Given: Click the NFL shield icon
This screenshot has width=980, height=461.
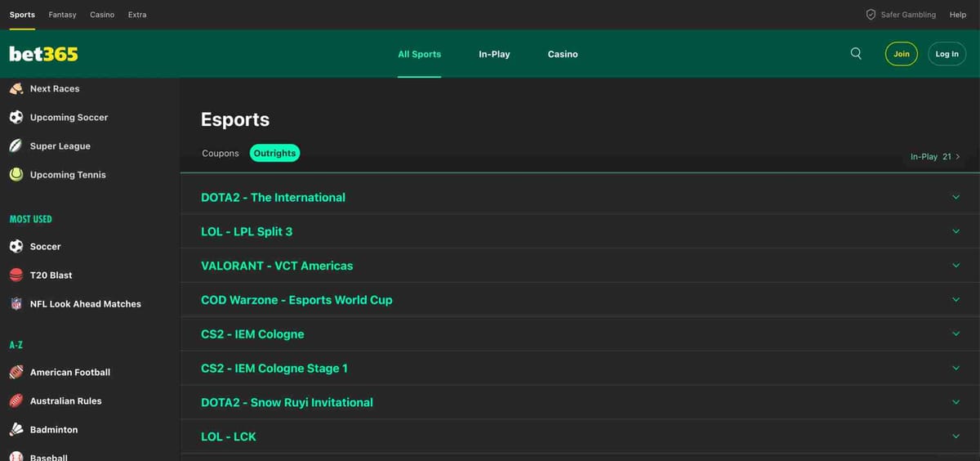Looking at the screenshot, I should (16, 303).
